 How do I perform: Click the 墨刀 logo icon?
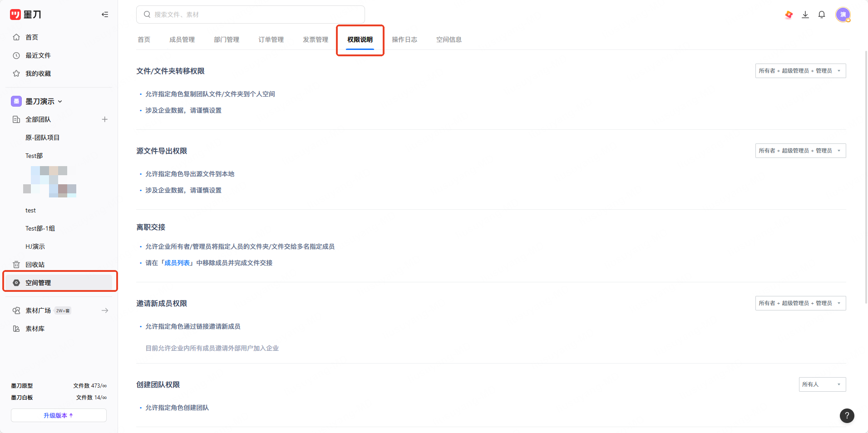click(x=15, y=15)
